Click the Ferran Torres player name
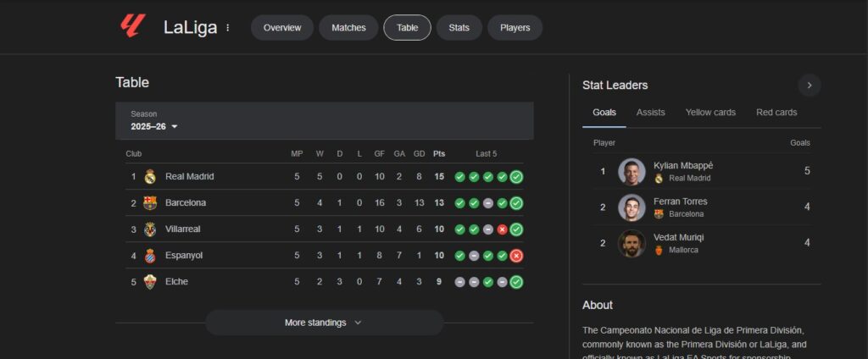Viewport: 868px width, 359px height. coord(680,202)
